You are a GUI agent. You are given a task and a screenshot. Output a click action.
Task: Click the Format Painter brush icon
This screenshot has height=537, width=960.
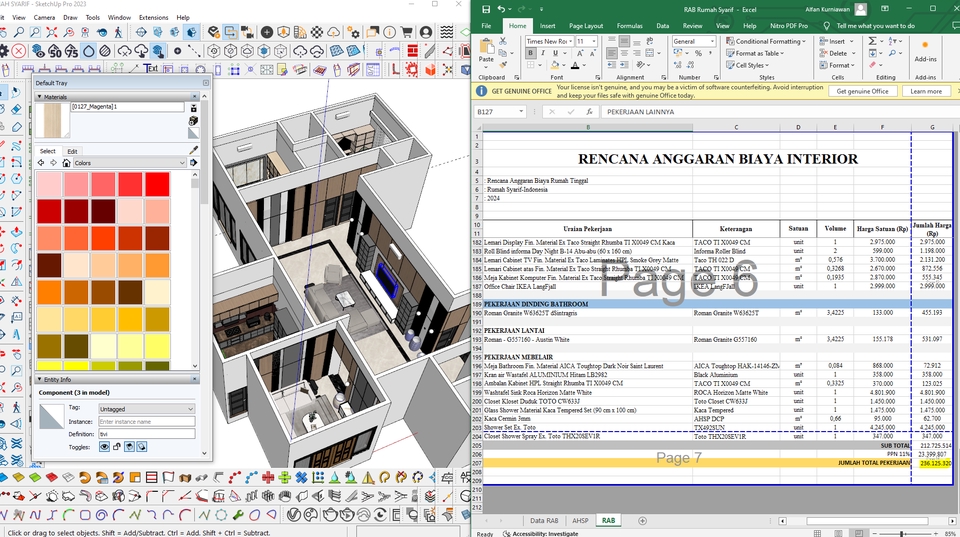pos(503,65)
